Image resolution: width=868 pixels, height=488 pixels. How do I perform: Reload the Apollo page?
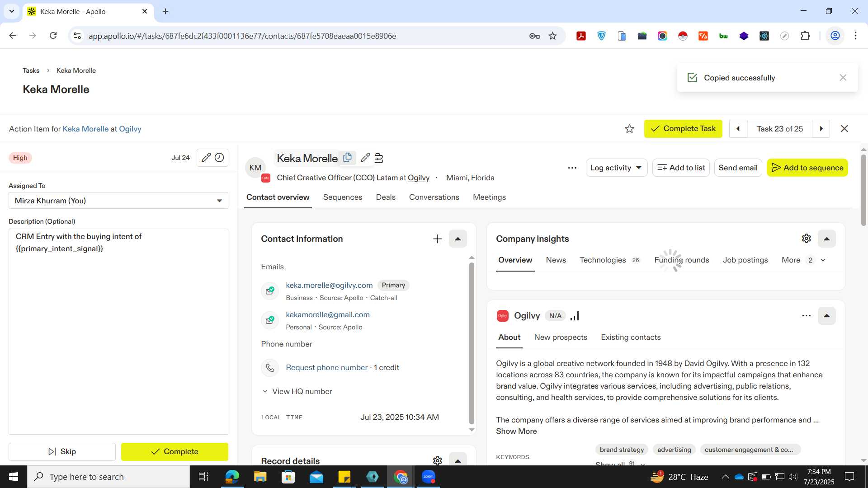[x=53, y=36]
